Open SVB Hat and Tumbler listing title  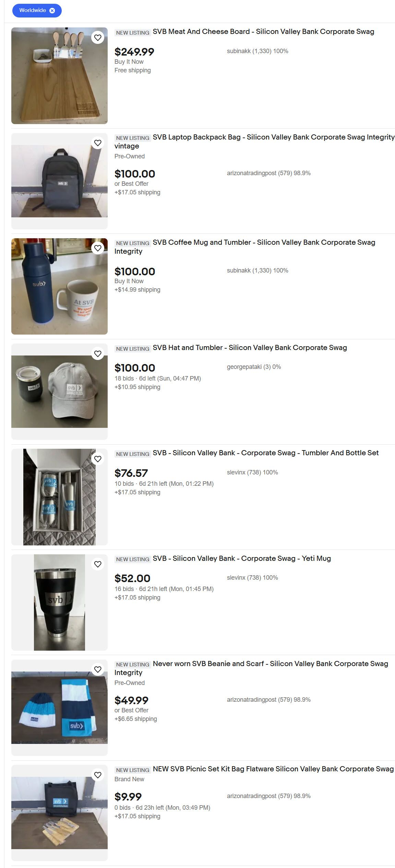pos(250,348)
